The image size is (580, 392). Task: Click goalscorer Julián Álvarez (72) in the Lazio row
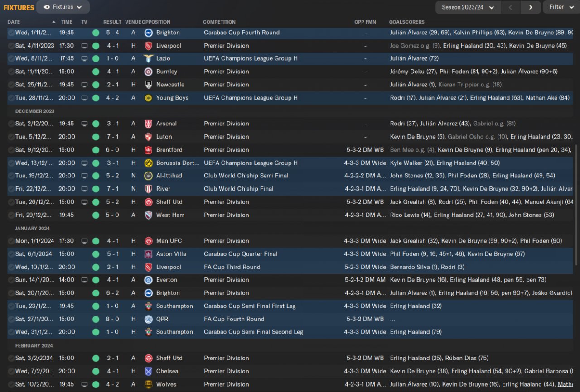[x=414, y=58]
